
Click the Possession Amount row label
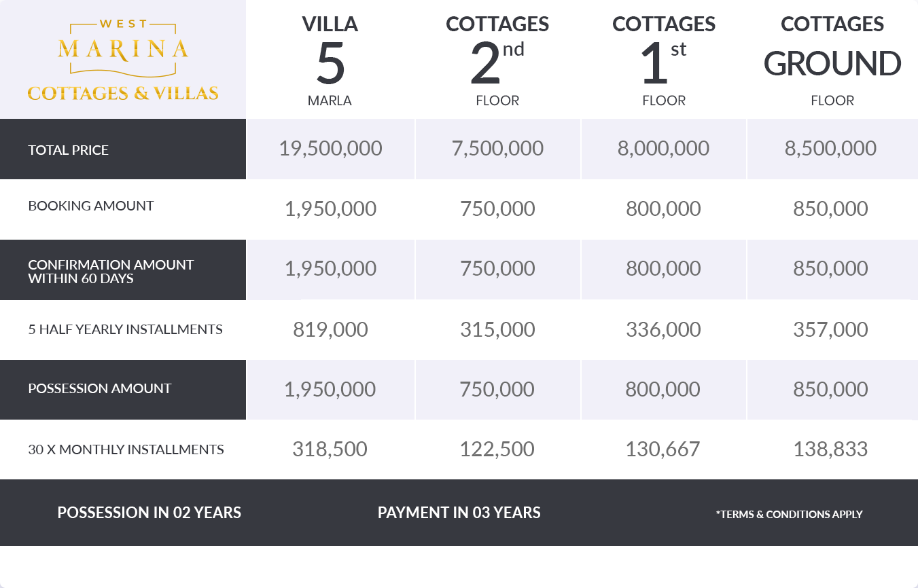(x=99, y=388)
